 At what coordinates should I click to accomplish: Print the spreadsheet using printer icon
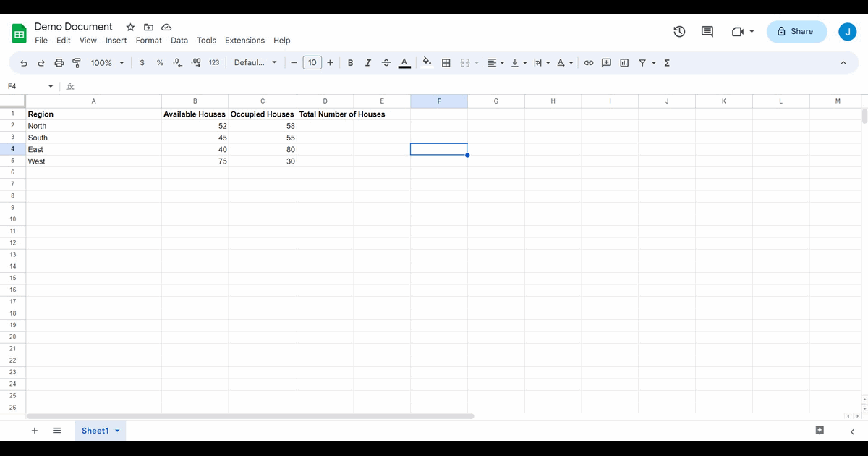click(x=59, y=63)
